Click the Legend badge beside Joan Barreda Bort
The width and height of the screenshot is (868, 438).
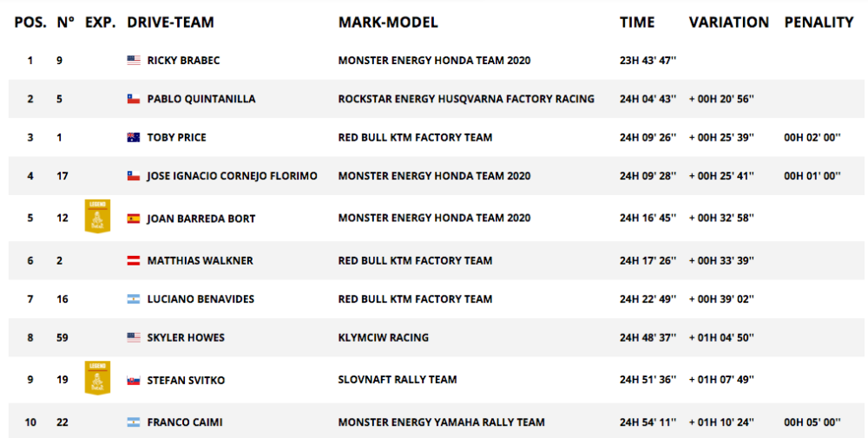[97, 217]
